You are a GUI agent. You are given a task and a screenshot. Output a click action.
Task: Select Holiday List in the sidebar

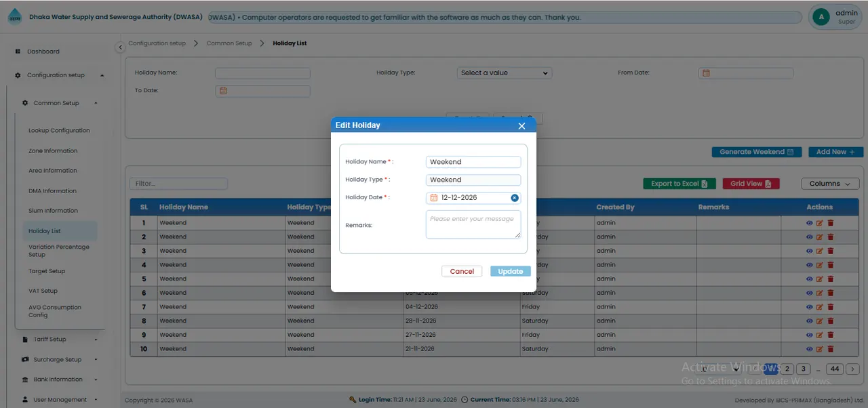click(x=60, y=231)
